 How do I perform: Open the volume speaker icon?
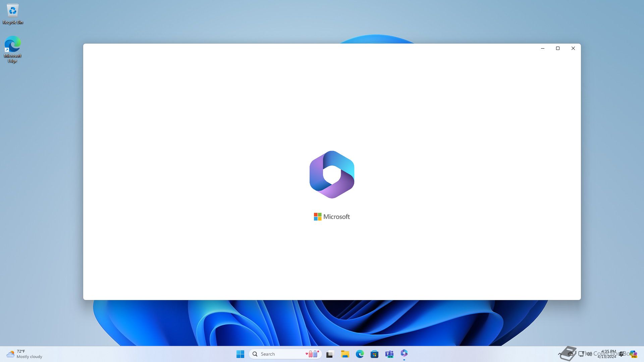click(x=589, y=354)
